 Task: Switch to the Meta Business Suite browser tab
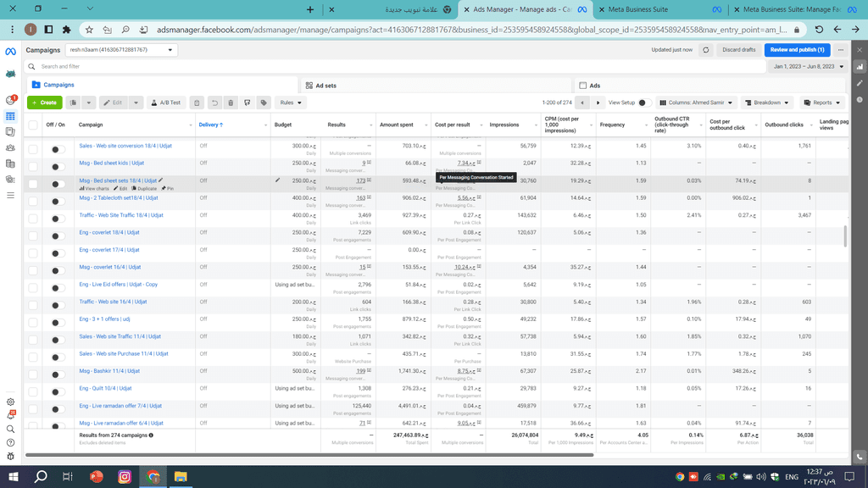point(659,9)
